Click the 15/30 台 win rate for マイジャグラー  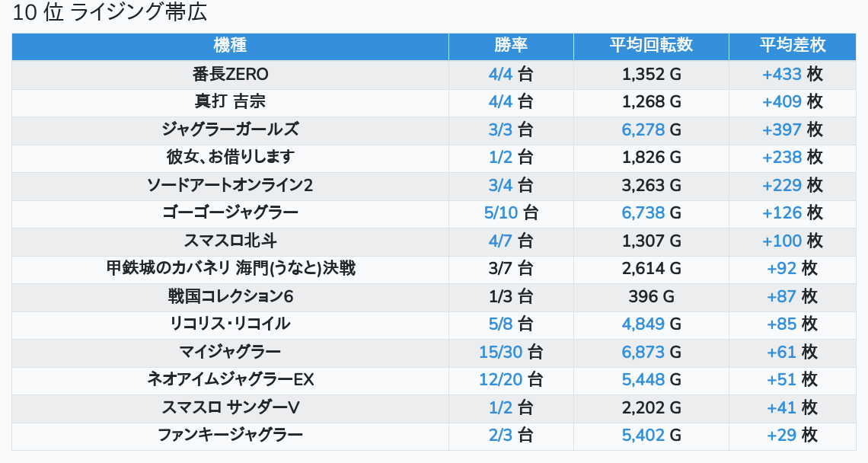tap(510, 352)
